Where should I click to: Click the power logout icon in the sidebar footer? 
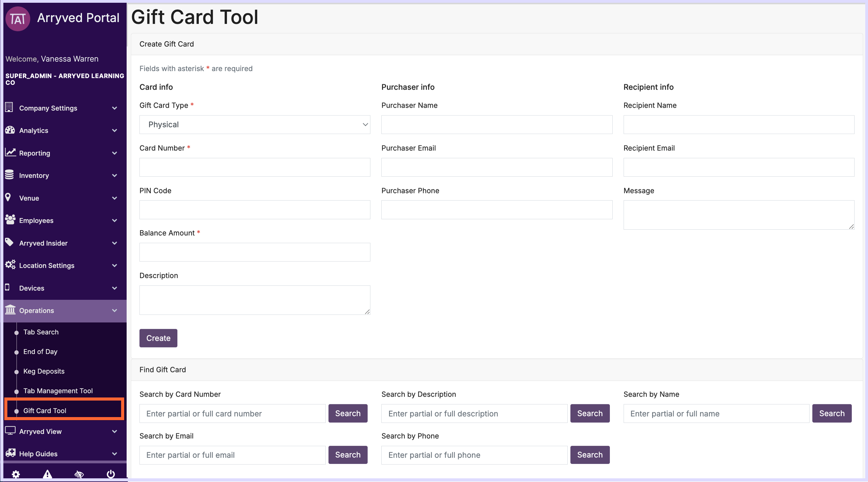(x=110, y=474)
